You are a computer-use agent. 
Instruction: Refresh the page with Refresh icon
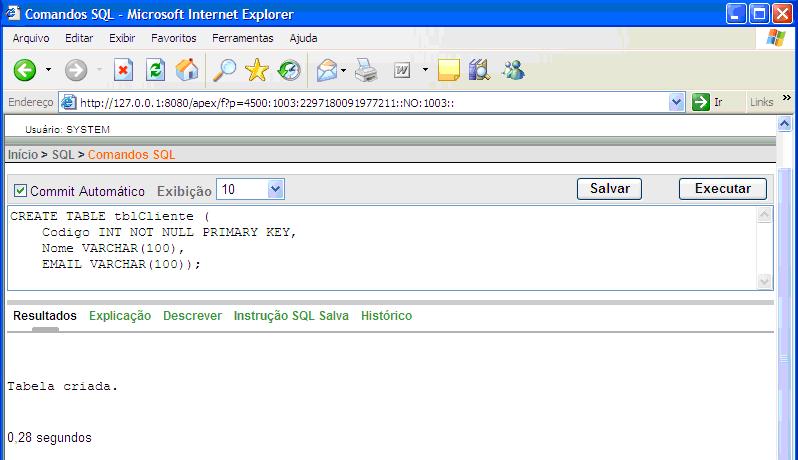click(155, 70)
